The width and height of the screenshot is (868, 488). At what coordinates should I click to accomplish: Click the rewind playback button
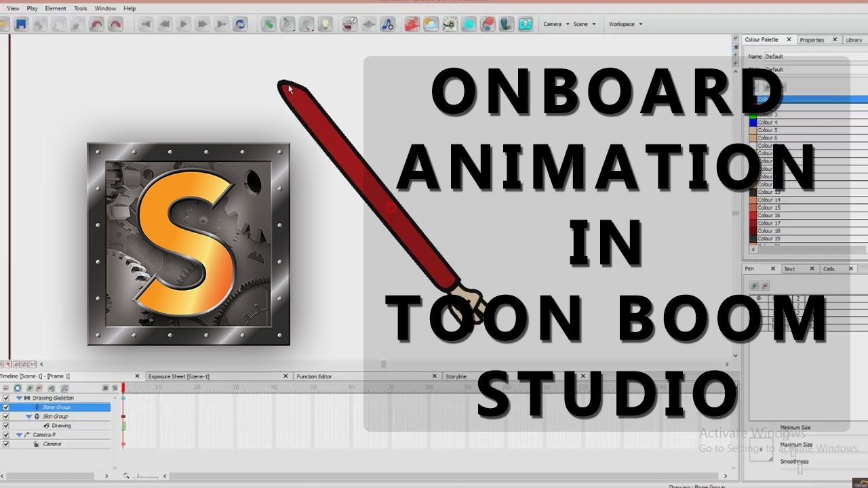[x=164, y=24]
